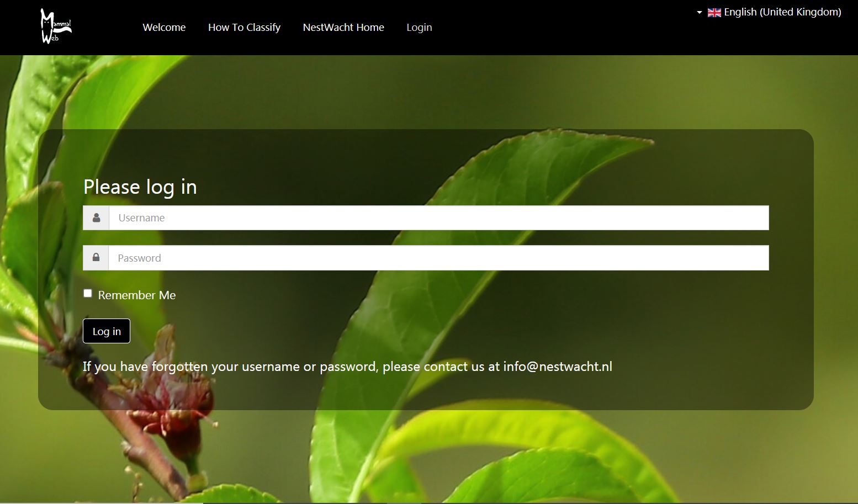Click Login in the navigation bar
The width and height of the screenshot is (858, 504).
[x=419, y=28]
